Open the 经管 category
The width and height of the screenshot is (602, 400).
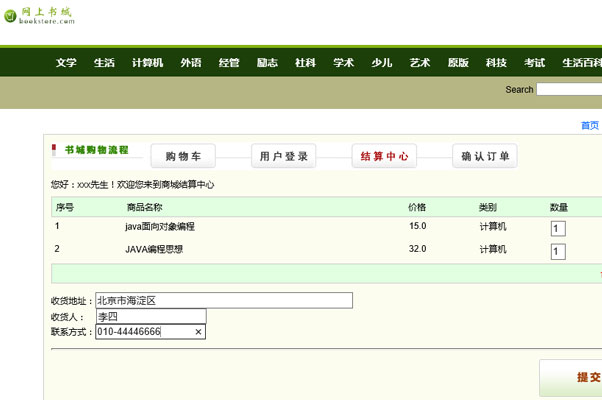click(229, 63)
